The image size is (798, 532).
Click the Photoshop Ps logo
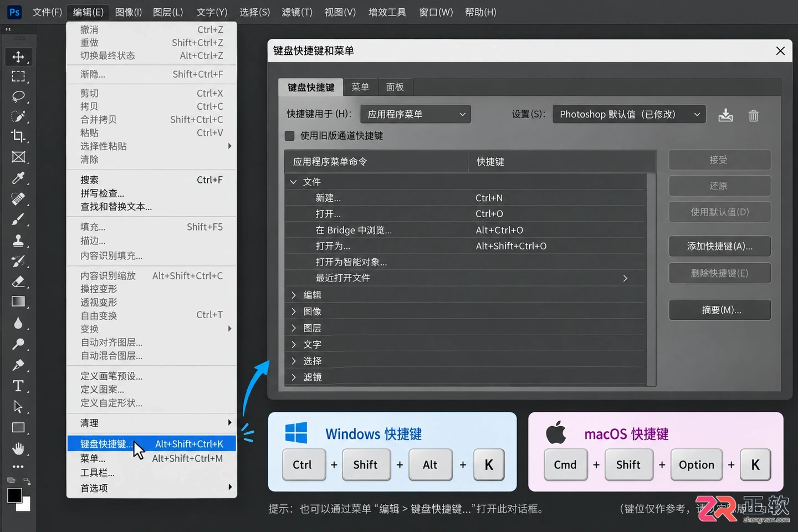point(14,12)
